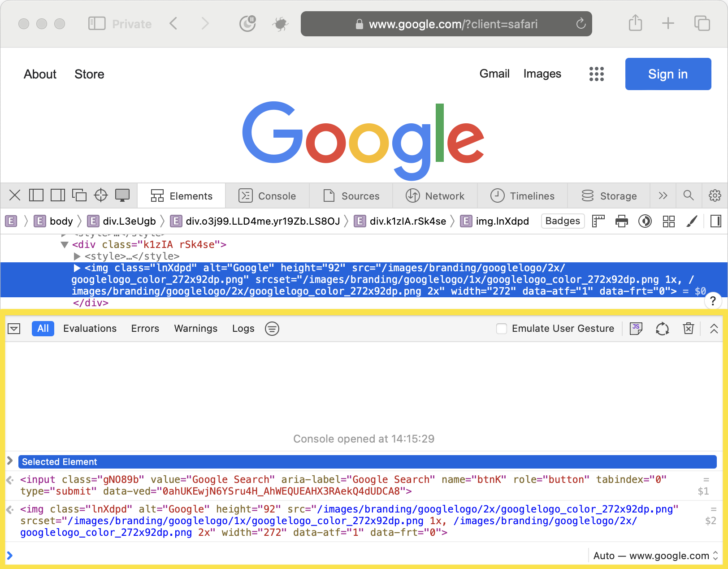The width and height of the screenshot is (728, 569).
Task: Toggle rulers icon in DOM toolbar
Action: [598, 221]
